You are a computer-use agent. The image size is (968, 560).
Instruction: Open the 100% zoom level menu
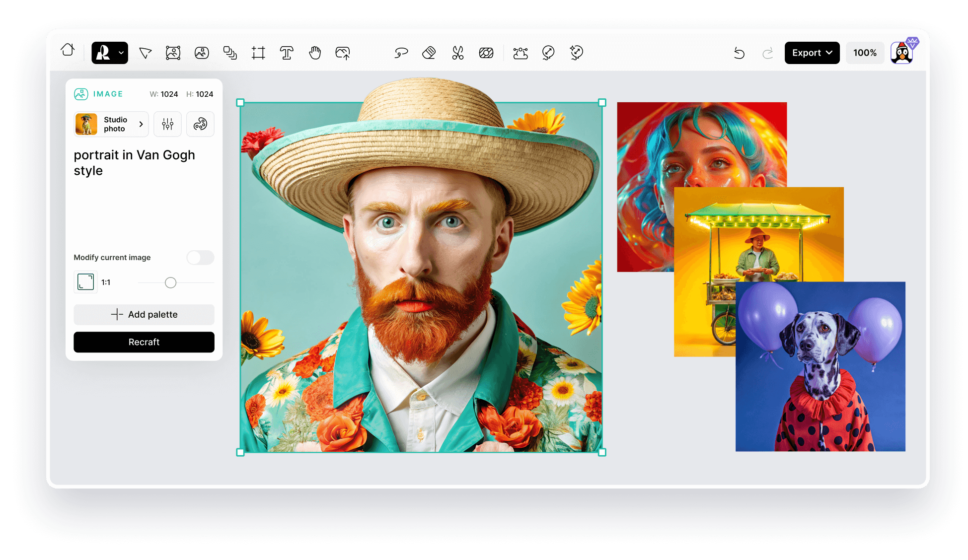coord(865,53)
